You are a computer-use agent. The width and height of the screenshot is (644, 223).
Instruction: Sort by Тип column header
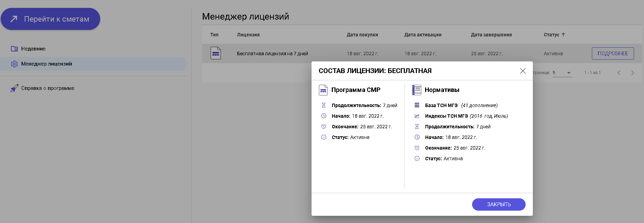(214, 35)
